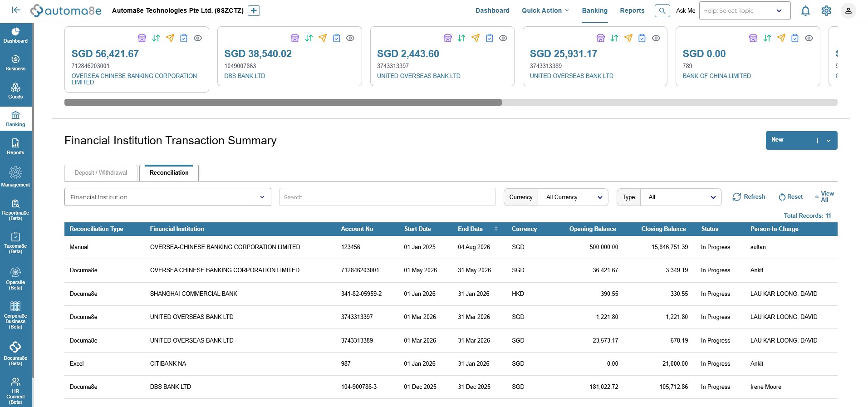The width and height of the screenshot is (868, 407).
Task: Open Dashboard in the left sidebar
Action: pos(15,35)
